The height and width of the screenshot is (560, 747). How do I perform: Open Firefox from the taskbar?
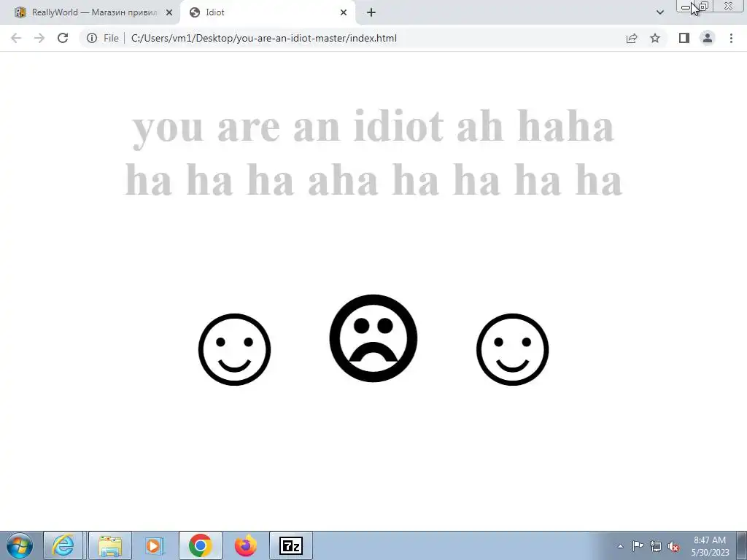(246, 545)
